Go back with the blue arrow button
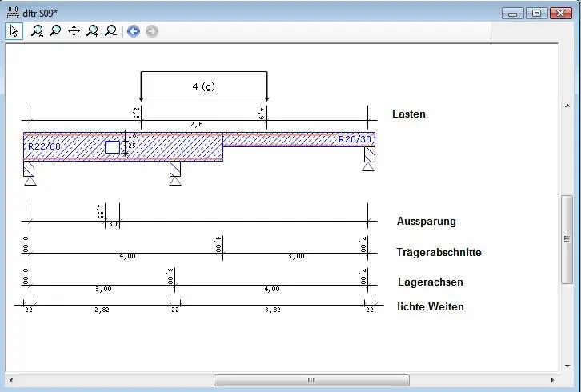 [134, 31]
